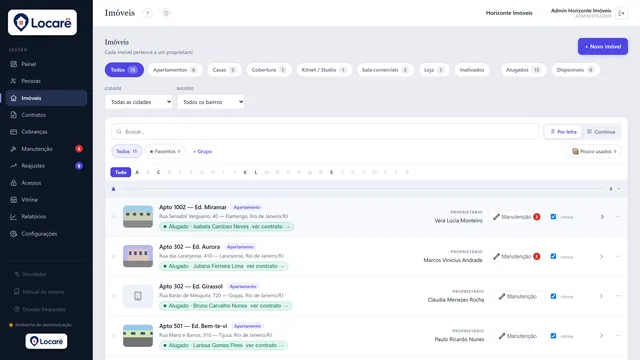Toggle vitrine checkbox for Ed. Miramar
This screenshot has width=640, height=360.
point(553,217)
